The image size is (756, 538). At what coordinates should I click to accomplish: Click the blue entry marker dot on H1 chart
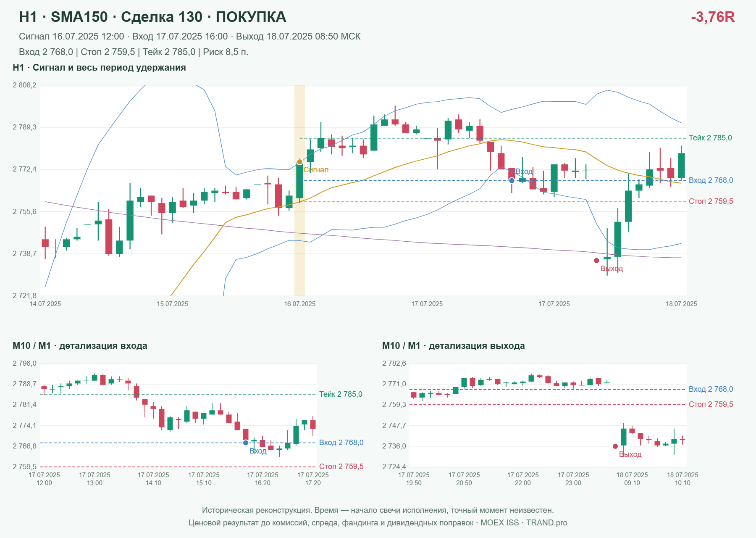(x=512, y=181)
